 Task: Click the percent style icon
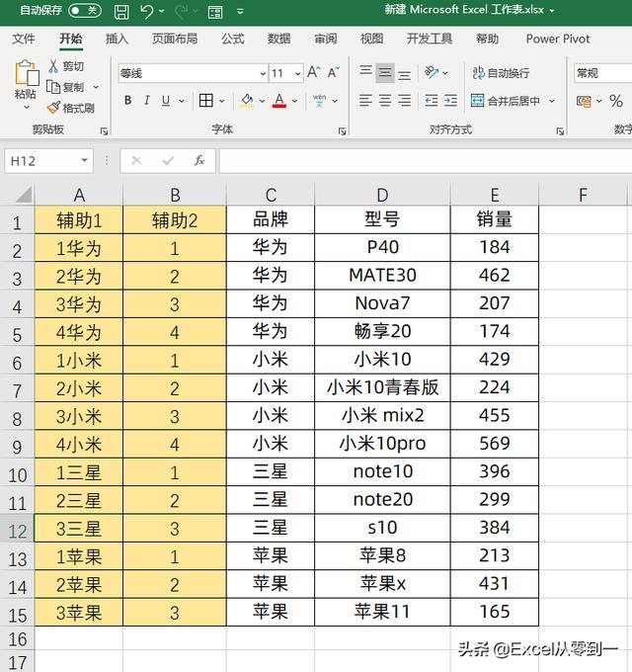(616, 101)
